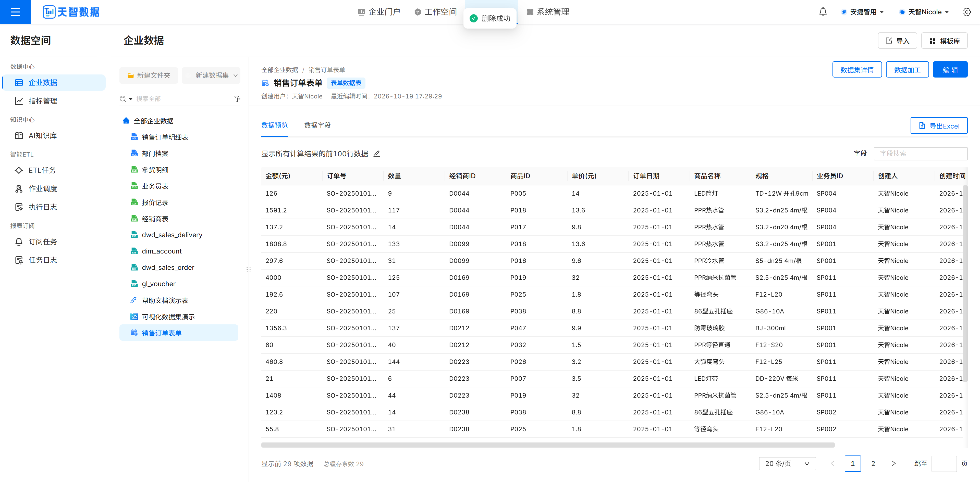Image resolution: width=980 pixels, height=482 pixels.
Task: Click the filter icon beside search
Action: [x=237, y=99]
